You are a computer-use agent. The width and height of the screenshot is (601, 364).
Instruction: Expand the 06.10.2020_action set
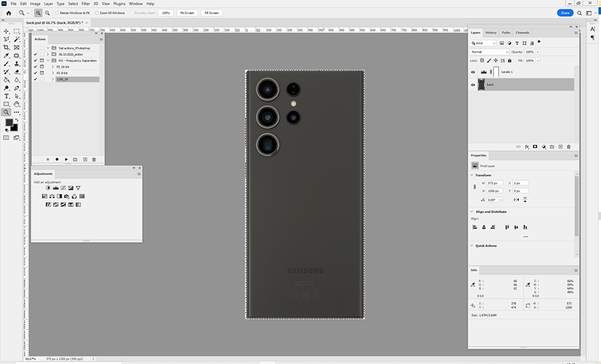[x=48, y=55]
